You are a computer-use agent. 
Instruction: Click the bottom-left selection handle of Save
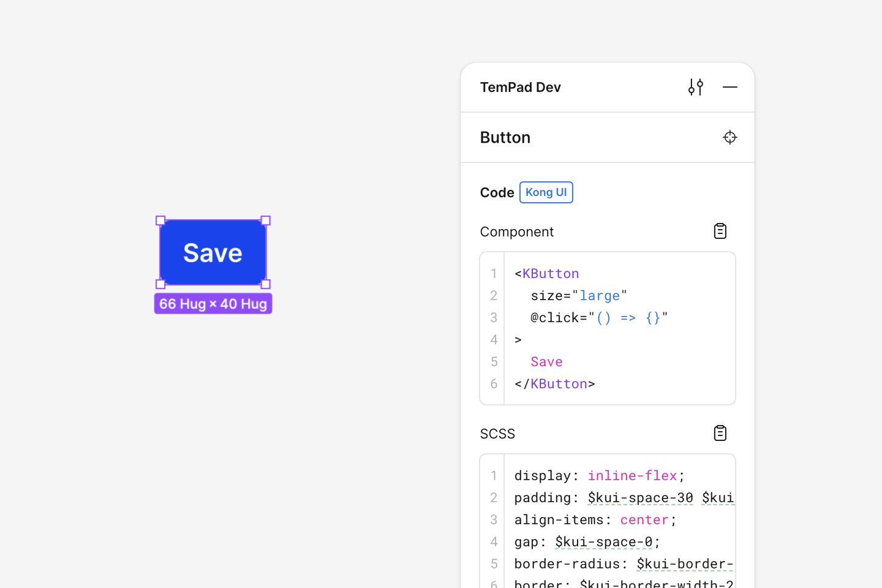[x=160, y=284]
